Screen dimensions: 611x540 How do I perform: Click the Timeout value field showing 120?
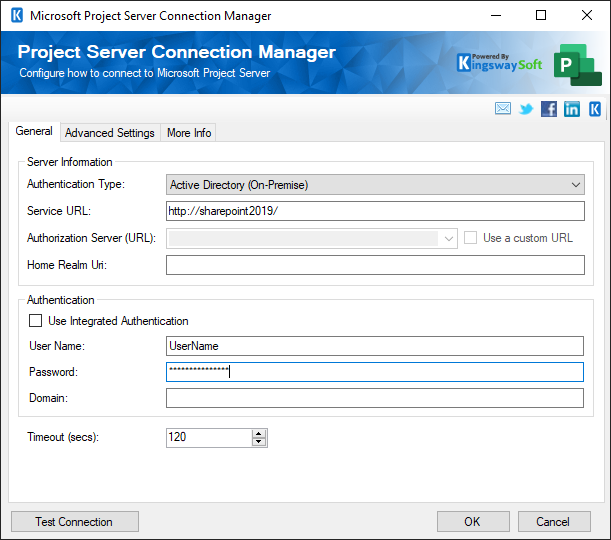click(x=209, y=438)
